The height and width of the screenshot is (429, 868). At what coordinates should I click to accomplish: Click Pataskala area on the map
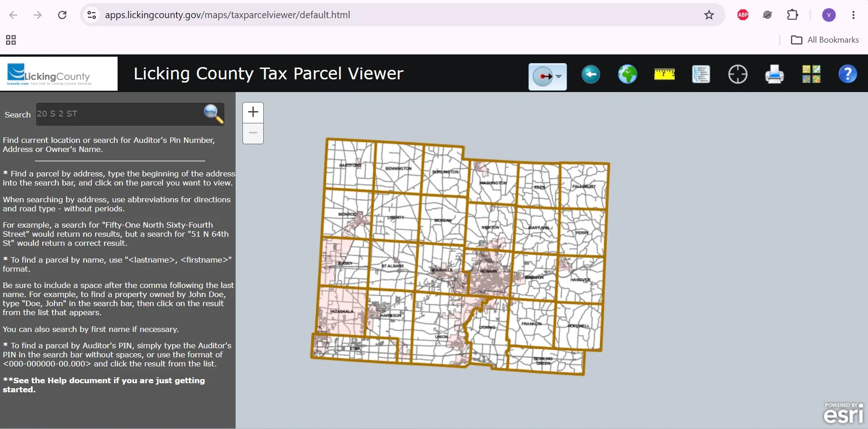tap(341, 312)
